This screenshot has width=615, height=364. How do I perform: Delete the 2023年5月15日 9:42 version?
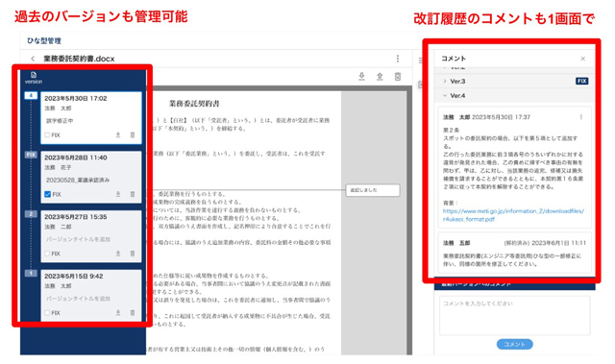click(133, 313)
